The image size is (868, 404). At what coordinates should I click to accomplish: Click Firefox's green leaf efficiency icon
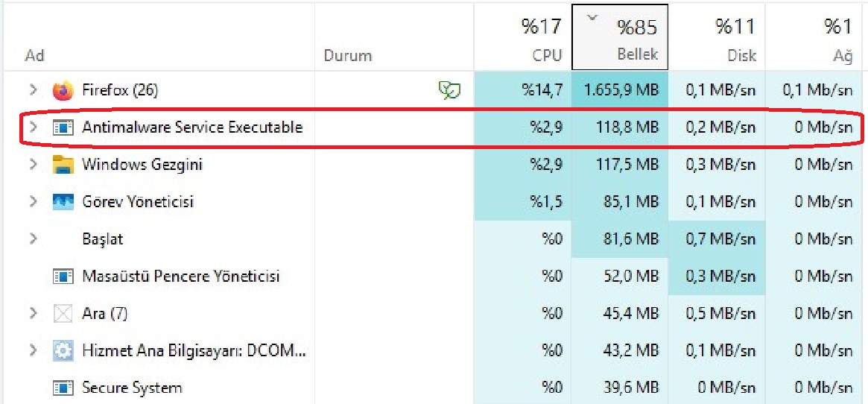pos(449,91)
